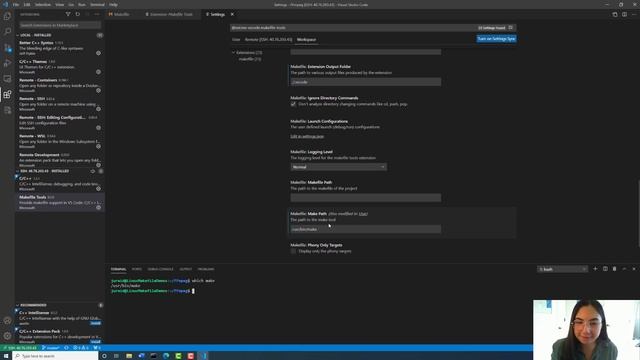Switch to Extension: Makefile Tools tab

click(x=169, y=14)
